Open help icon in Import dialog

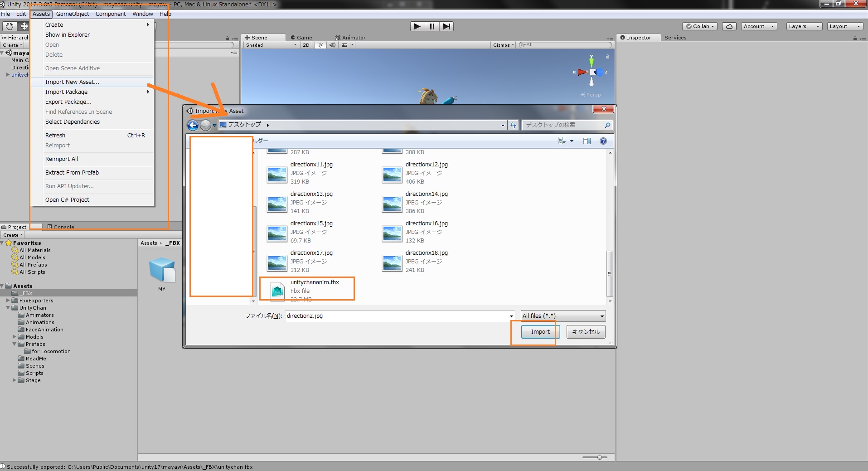pos(603,141)
